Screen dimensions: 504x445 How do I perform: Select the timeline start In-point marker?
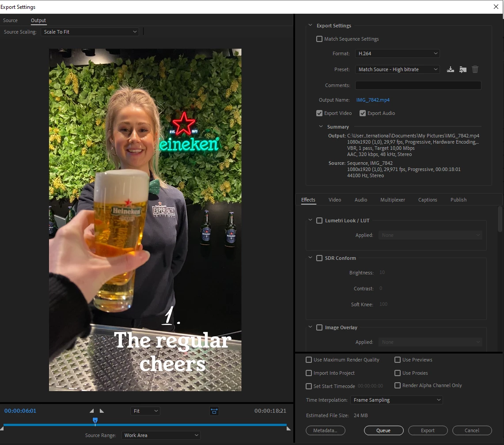click(x=2, y=428)
